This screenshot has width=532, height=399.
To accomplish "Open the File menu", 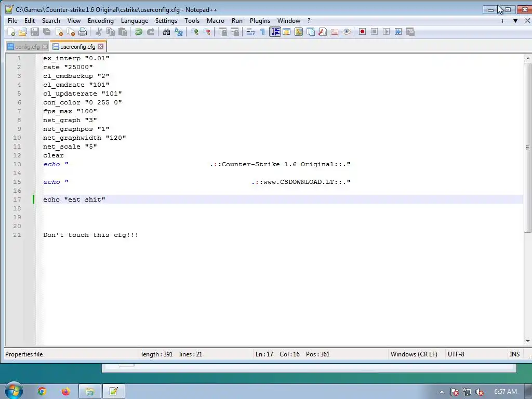I will (x=12, y=21).
